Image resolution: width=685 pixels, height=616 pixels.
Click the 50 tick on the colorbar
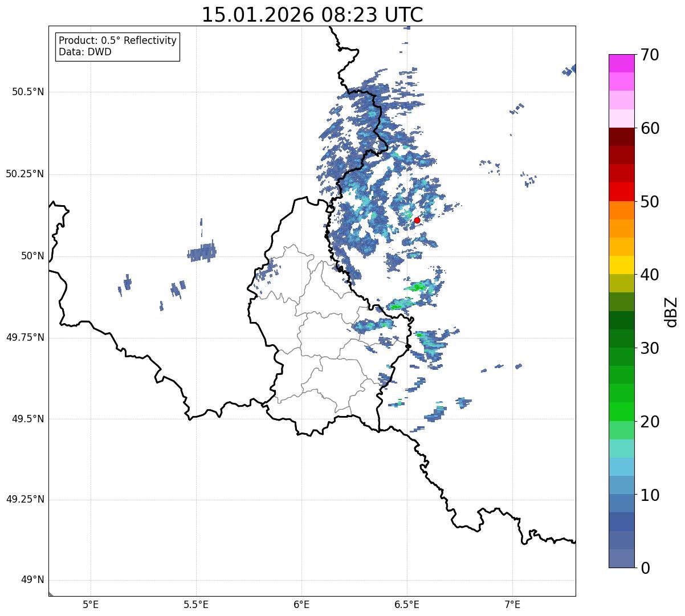pyautogui.click(x=650, y=202)
